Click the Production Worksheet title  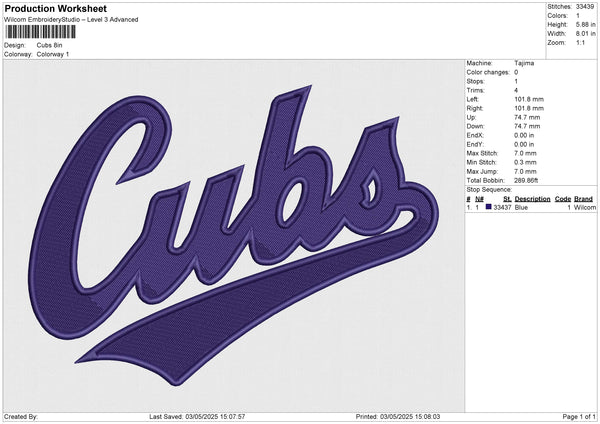click(x=55, y=8)
